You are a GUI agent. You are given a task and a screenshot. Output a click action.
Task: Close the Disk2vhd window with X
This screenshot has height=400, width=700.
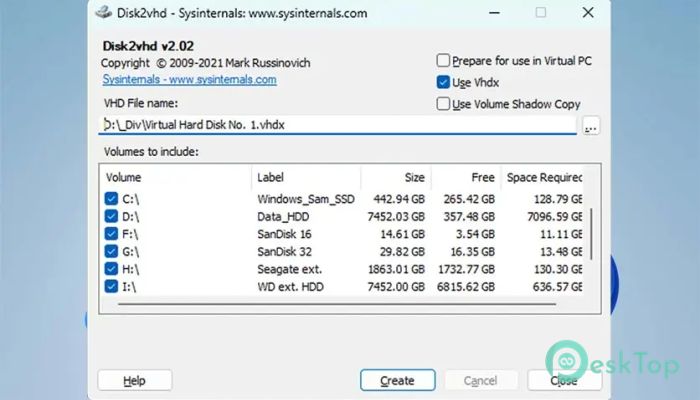(588, 12)
